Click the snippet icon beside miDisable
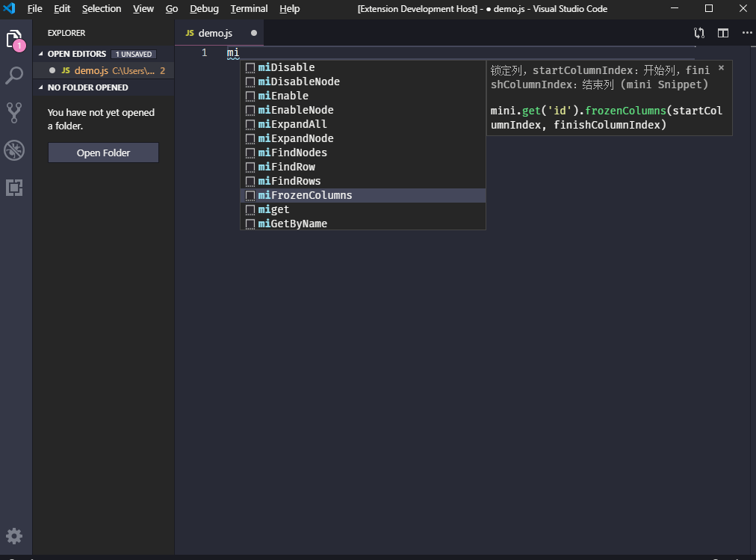 tap(250, 67)
